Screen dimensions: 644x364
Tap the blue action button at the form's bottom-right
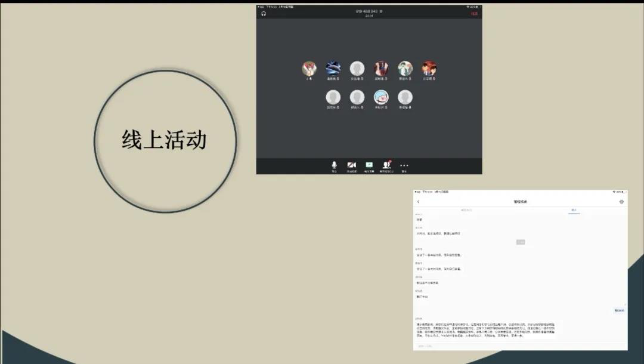pos(618,309)
